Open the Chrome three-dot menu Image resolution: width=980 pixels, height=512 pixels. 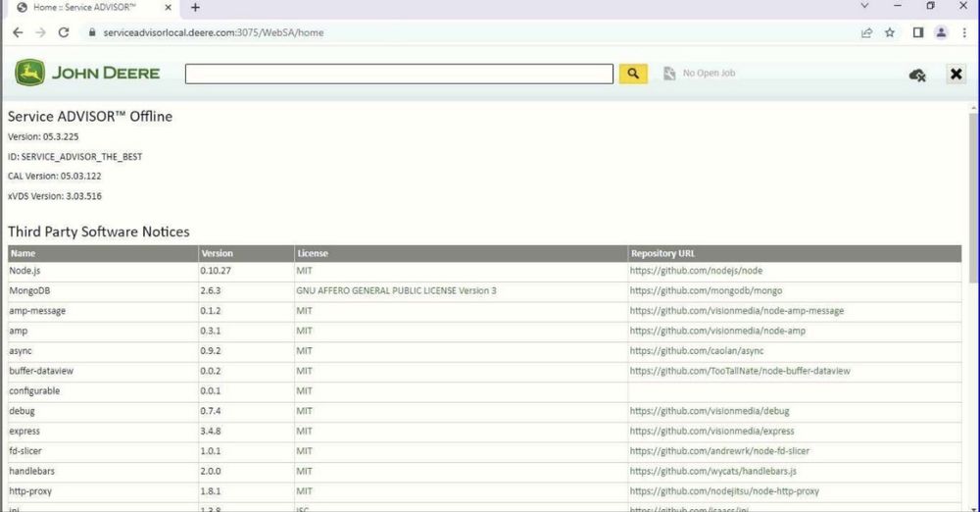pos(964,32)
